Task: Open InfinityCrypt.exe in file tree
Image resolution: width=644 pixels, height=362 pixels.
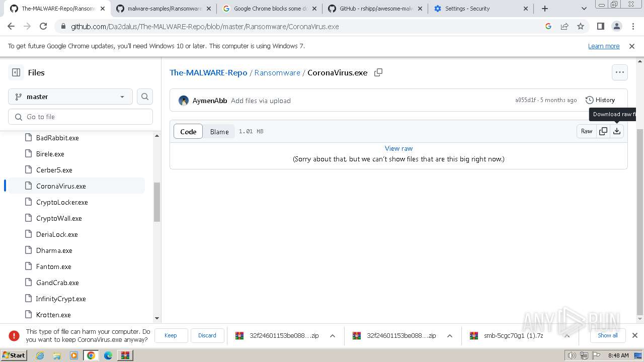Action: [x=61, y=299]
